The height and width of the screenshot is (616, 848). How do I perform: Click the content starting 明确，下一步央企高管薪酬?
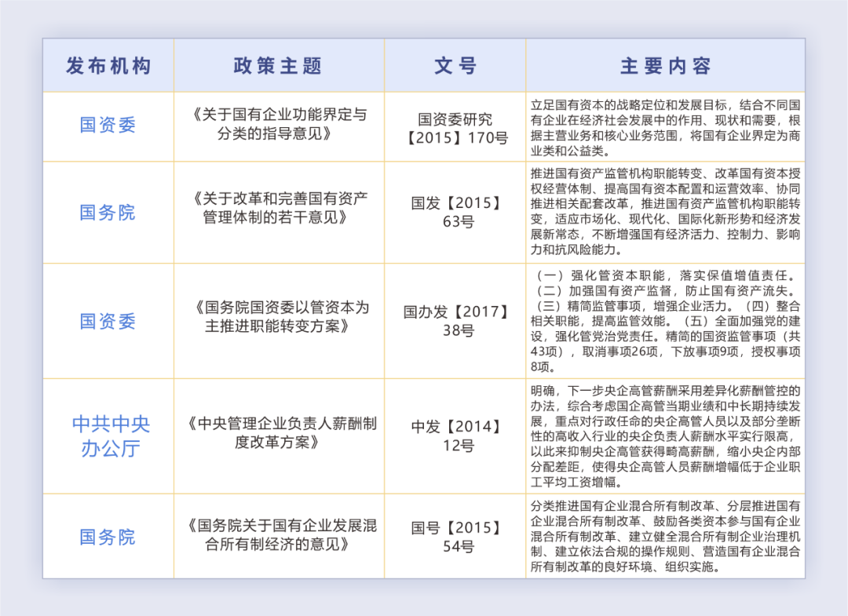click(x=665, y=436)
